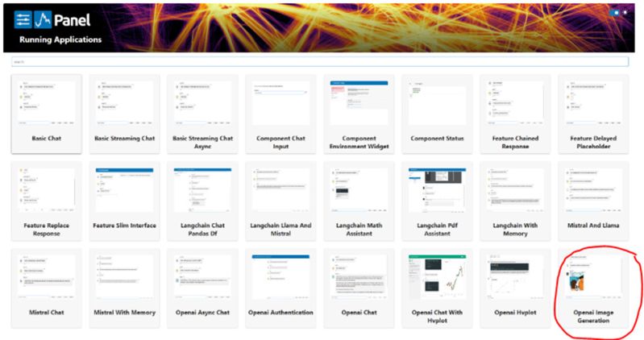
Task: Open Feature Chained Response app
Action: coord(515,114)
